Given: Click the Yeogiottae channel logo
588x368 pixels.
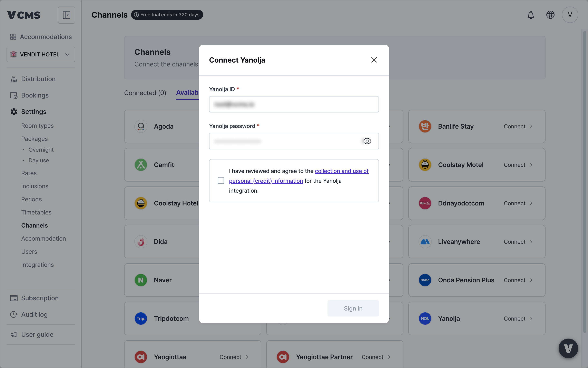Looking at the screenshot, I should pyautogui.click(x=141, y=357).
